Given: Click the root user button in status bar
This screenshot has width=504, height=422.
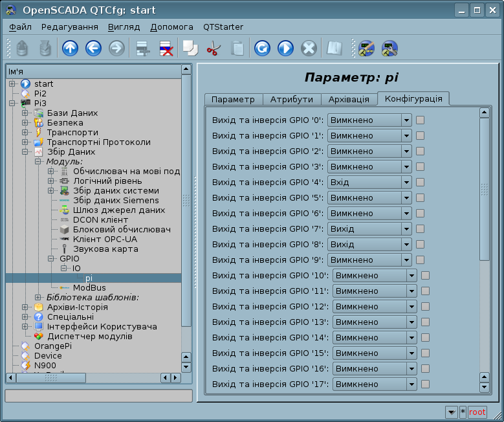Looking at the screenshot, I should pyautogui.click(x=477, y=412).
